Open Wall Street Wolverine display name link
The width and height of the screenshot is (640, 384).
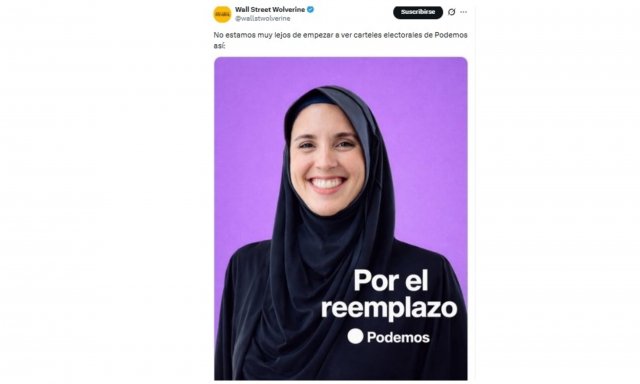point(270,9)
